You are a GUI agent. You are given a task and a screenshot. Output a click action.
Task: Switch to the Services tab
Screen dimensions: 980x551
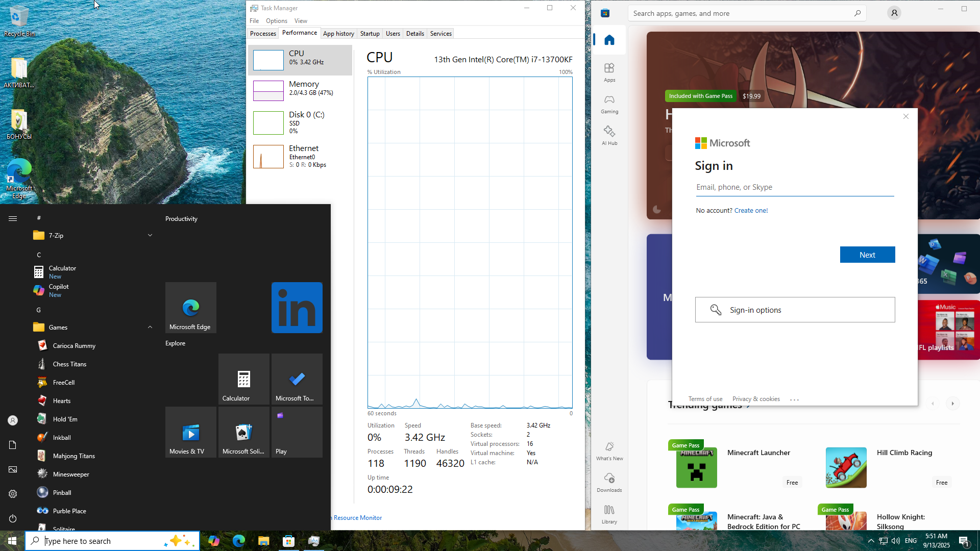(x=440, y=34)
